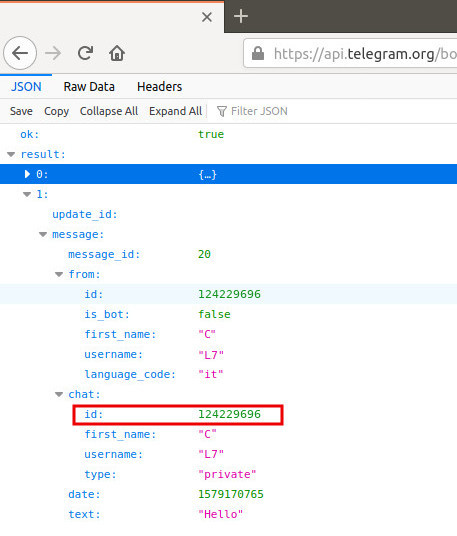
Task: Click the message_id value 20
Action: tap(204, 254)
